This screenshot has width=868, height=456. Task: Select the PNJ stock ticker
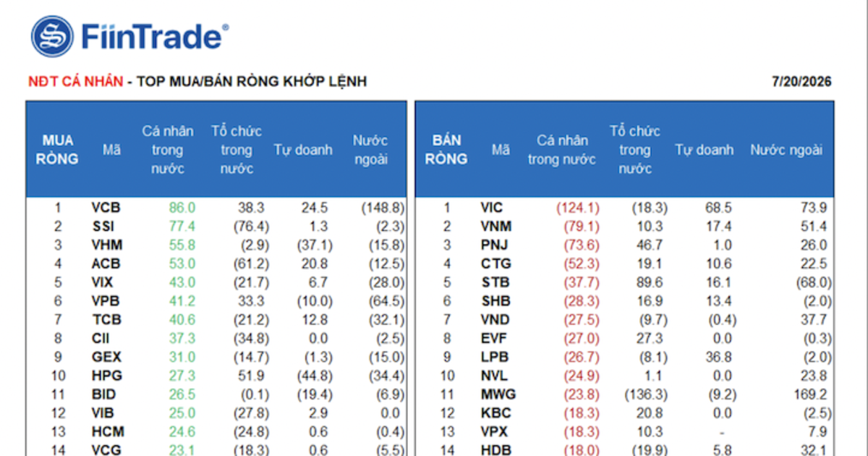[x=494, y=245]
